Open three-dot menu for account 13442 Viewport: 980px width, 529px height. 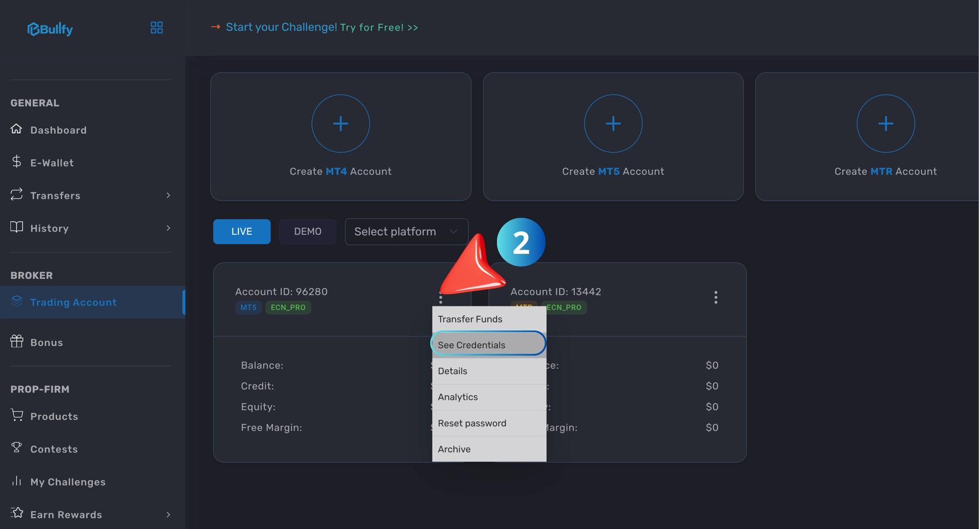(x=716, y=297)
